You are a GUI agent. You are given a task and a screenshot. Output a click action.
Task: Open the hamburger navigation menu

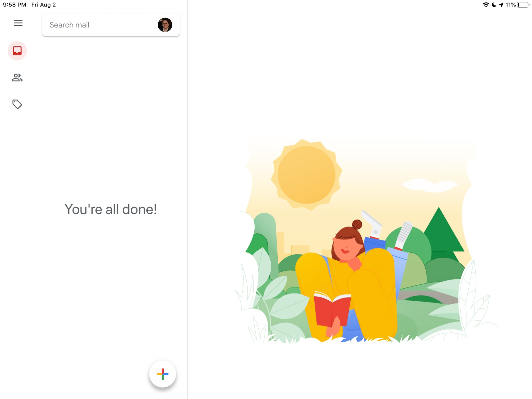[x=18, y=23]
